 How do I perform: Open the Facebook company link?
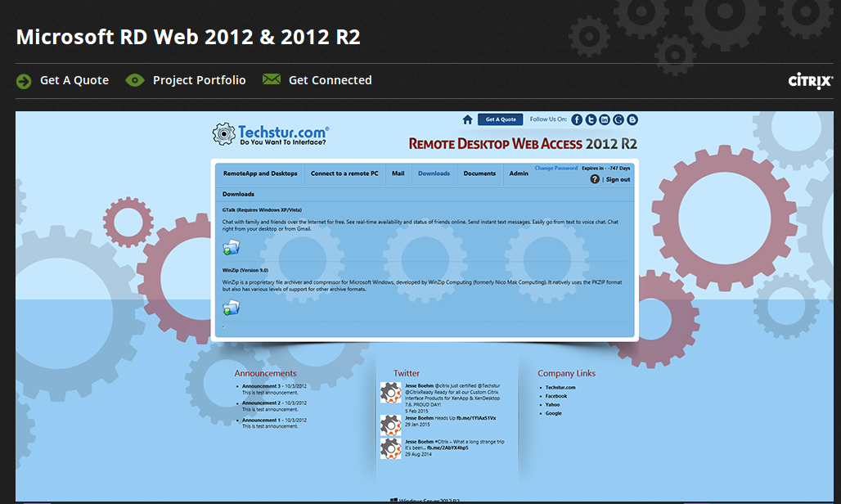pyautogui.click(x=556, y=396)
